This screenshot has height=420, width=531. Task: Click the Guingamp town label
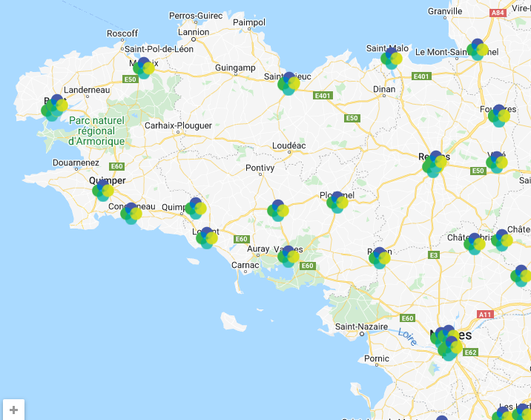(235, 68)
